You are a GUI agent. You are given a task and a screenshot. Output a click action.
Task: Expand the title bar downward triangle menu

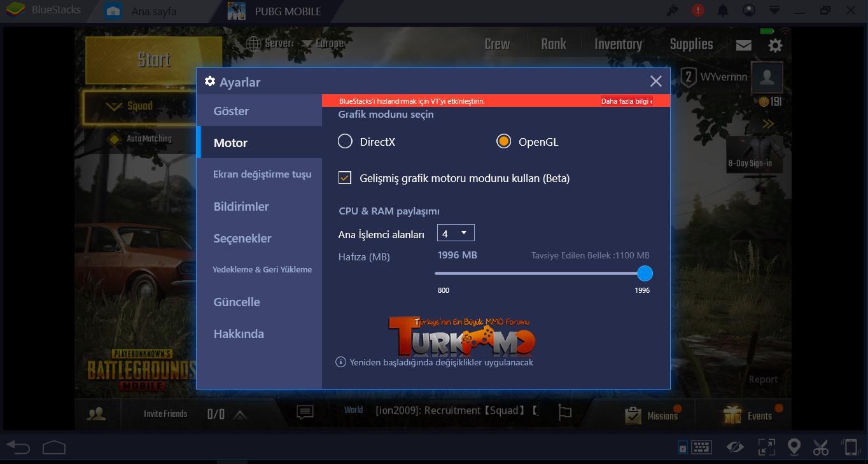[x=774, y=11]
